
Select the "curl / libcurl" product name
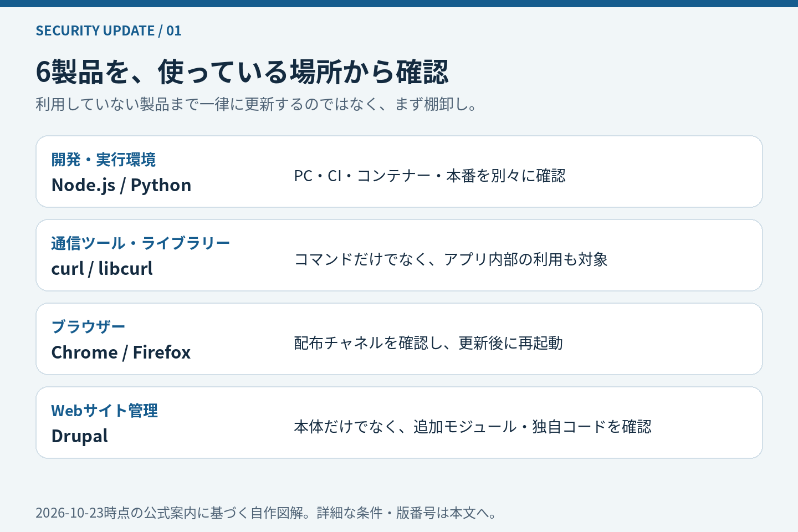102,269
